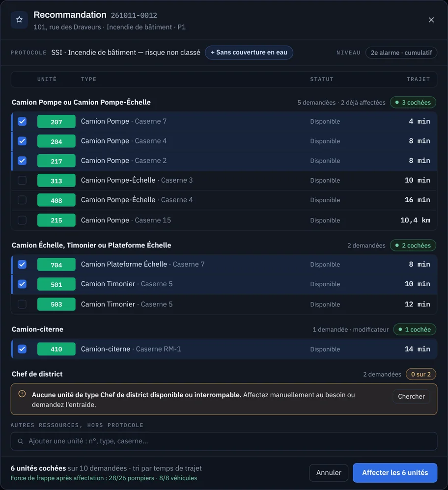Click the '16 min' travel time for unit 408

tap(418, 200)
